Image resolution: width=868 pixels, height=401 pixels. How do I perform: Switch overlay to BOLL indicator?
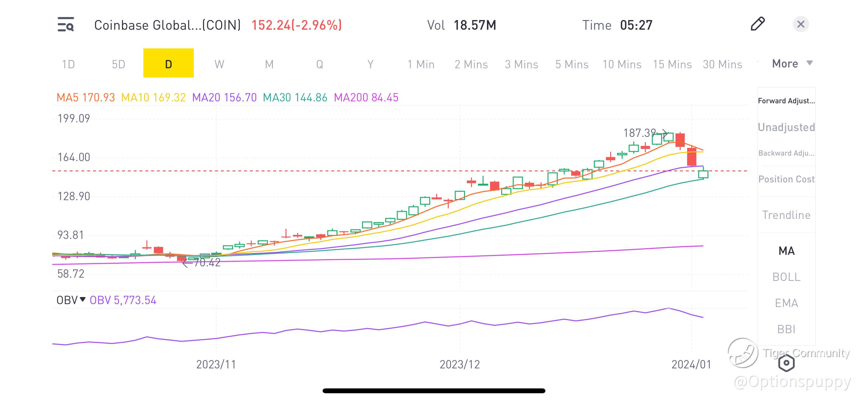[x=786, y=277]
